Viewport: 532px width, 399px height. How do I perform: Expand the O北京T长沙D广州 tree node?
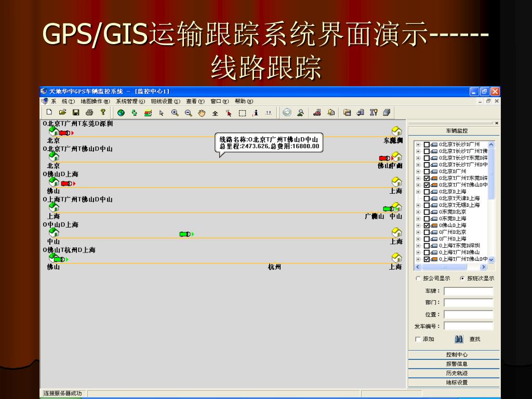[418, 144]
